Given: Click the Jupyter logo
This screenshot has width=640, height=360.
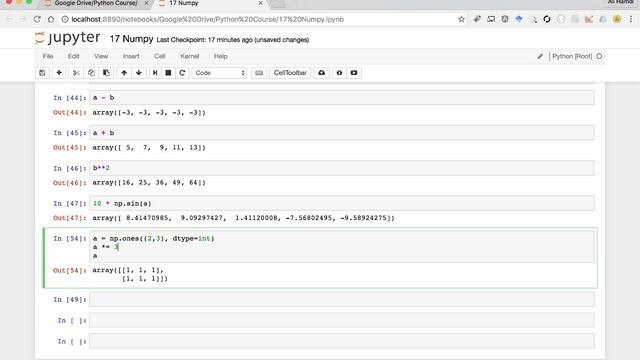Looking at the screenshot, I should pos(67,38).
